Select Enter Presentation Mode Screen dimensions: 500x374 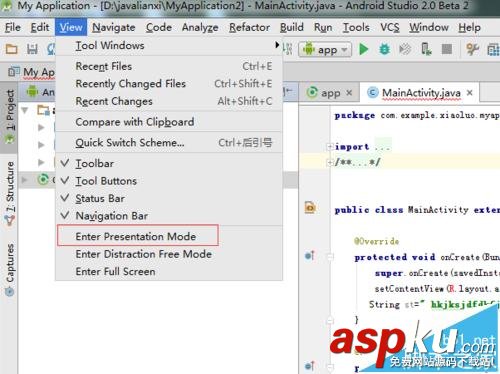[169, 236]
